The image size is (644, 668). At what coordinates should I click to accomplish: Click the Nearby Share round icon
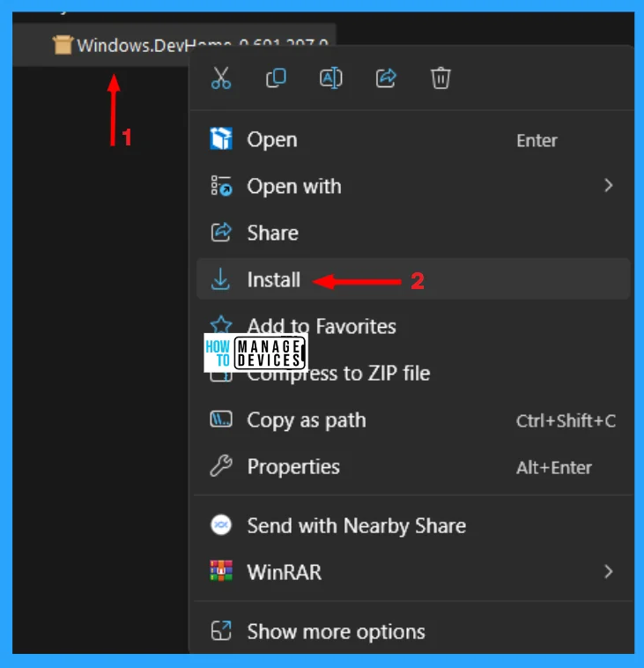[221, 525]
